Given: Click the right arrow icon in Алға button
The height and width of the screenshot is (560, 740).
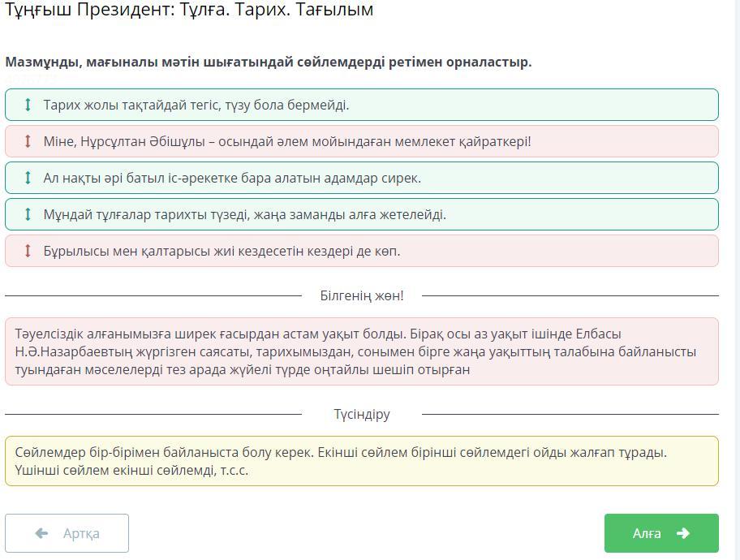Looking at the screenshot, I should coord(682,533).
